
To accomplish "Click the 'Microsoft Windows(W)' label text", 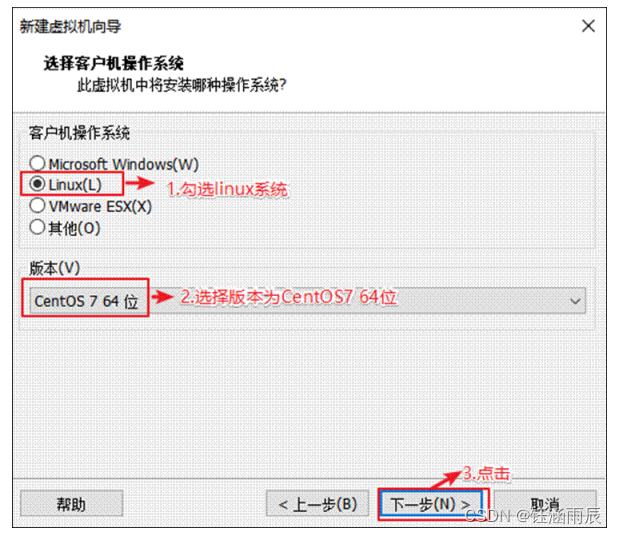I will [124, 164].
